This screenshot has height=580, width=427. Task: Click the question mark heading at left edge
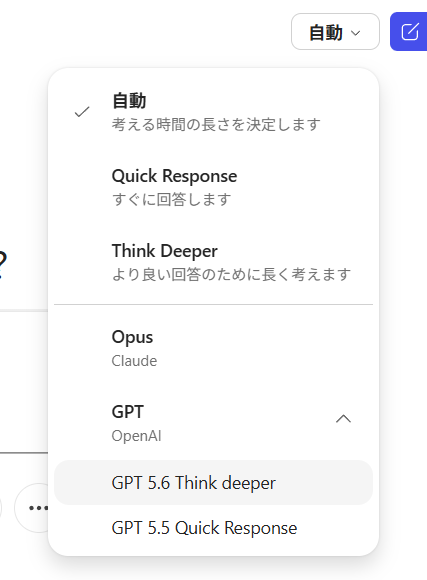(x=3, y=265)
